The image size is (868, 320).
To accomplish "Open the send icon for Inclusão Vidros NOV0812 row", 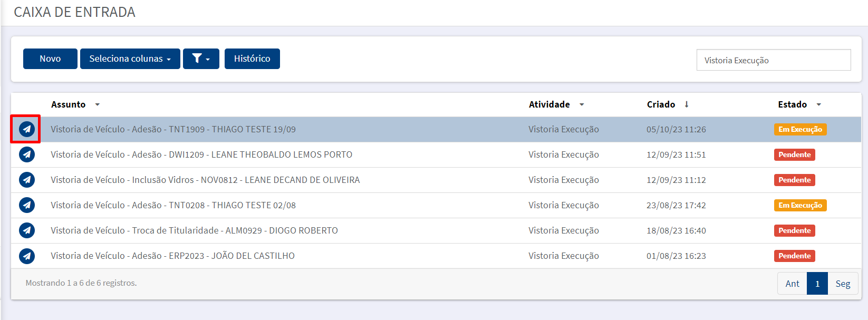I will click(x=27, y=180).
